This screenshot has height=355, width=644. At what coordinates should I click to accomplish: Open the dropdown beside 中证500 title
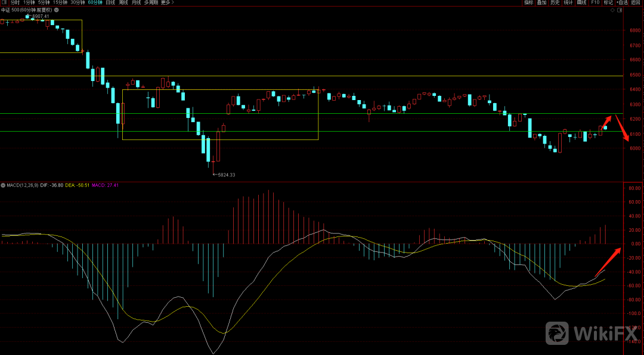click(x=57, y=11)
